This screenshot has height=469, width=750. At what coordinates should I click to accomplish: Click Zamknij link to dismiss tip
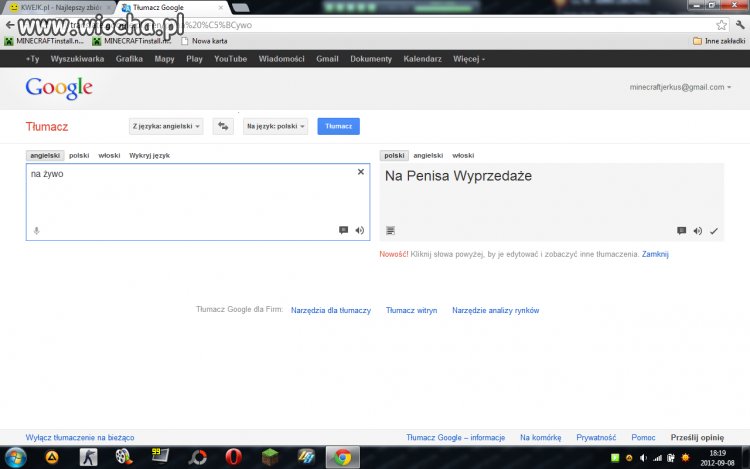[x=655, y=254]
